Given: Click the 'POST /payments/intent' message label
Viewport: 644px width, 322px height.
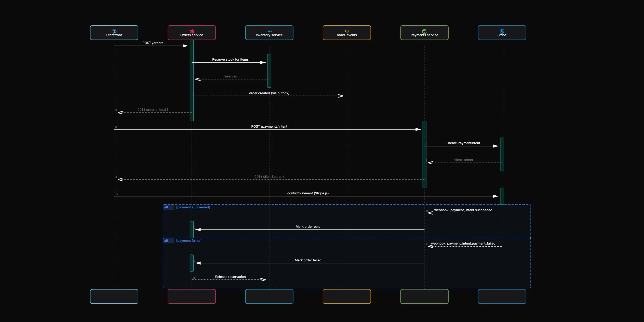Looking at the screenshot, I should point(269,127).
